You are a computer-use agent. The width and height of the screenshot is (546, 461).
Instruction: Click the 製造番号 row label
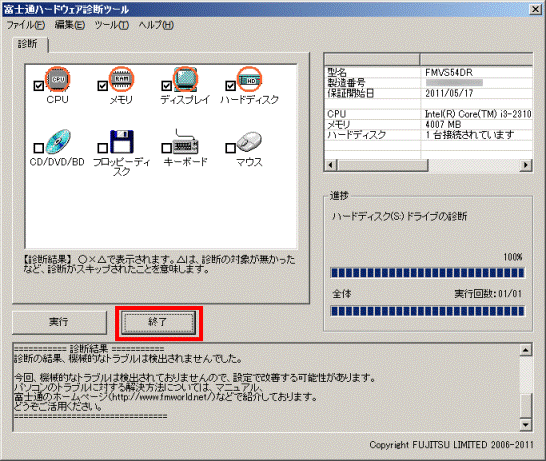click(346, 83)
